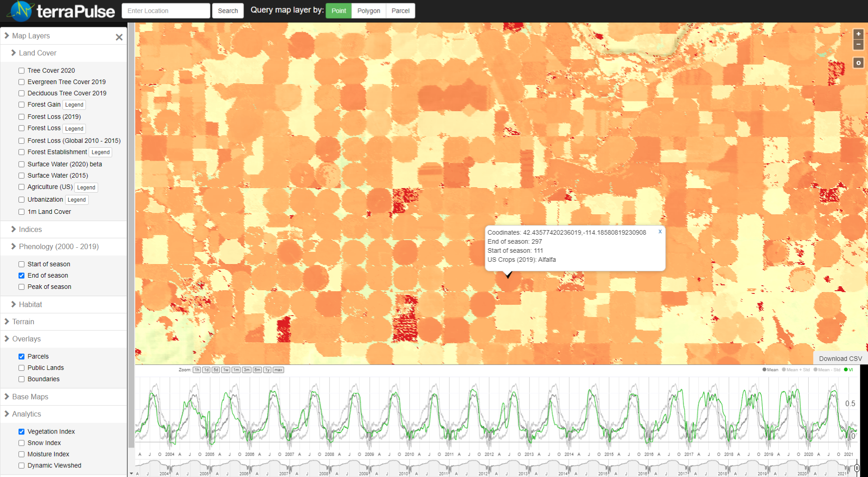Set chart zoom to 1d
This screenshot has height=477, width=868.
(206, 370)
